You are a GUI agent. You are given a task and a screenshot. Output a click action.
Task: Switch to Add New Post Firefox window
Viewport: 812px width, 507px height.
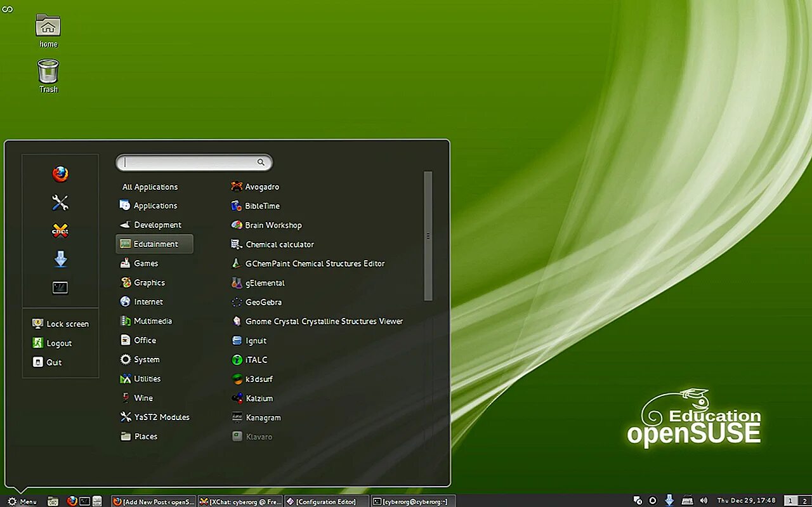[x=153, y=501]
